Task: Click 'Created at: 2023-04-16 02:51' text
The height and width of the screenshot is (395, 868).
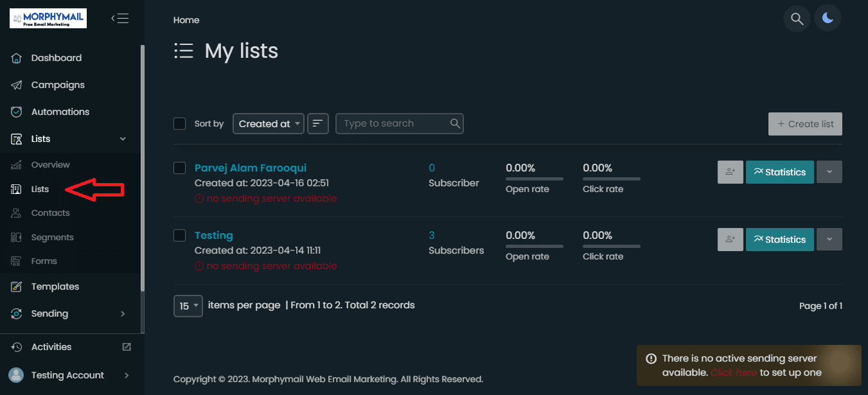Action: 262,183
